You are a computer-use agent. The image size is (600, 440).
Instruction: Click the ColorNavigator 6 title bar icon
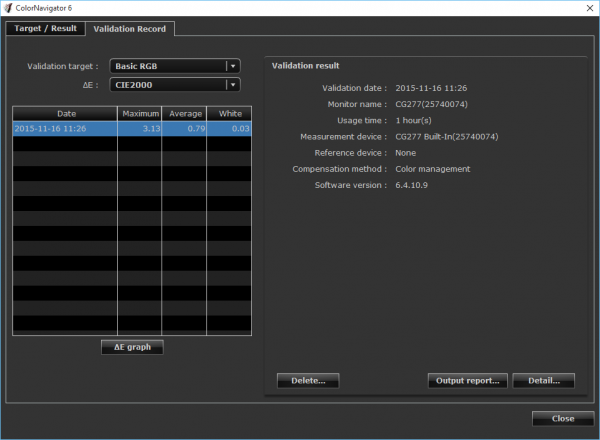(x=8, y=8)
